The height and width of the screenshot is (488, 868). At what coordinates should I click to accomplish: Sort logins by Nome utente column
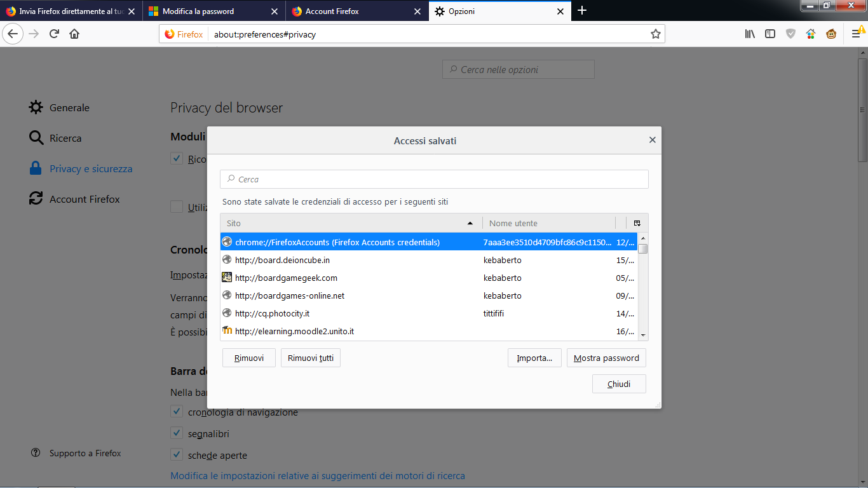click(549, 223)
